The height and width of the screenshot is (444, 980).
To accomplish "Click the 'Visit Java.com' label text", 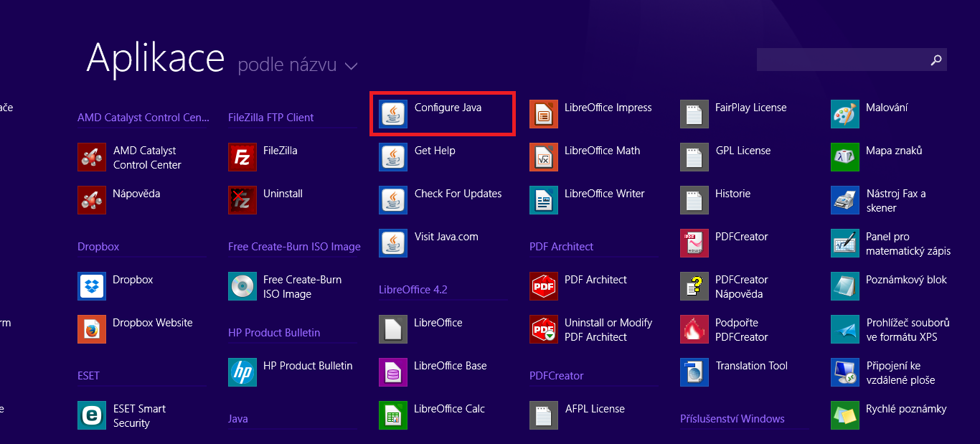I will (x=446, y=237).
